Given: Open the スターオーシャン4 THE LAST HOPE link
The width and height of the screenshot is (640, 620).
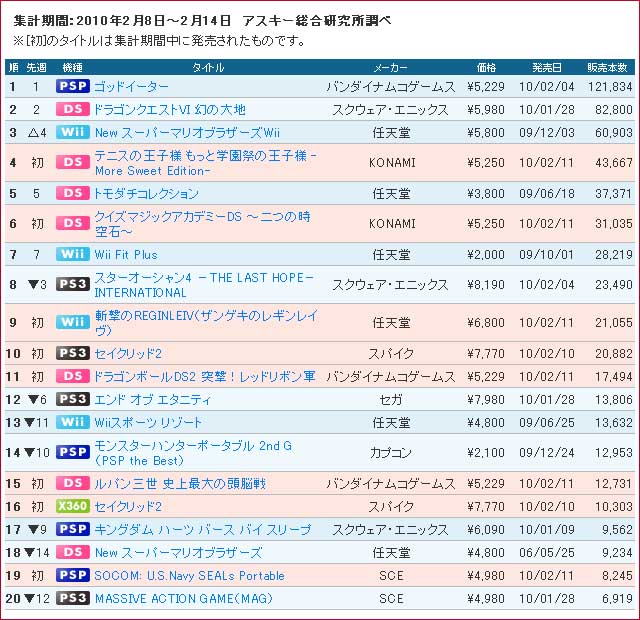Looking at the screenshot, I should pos(204,285).
